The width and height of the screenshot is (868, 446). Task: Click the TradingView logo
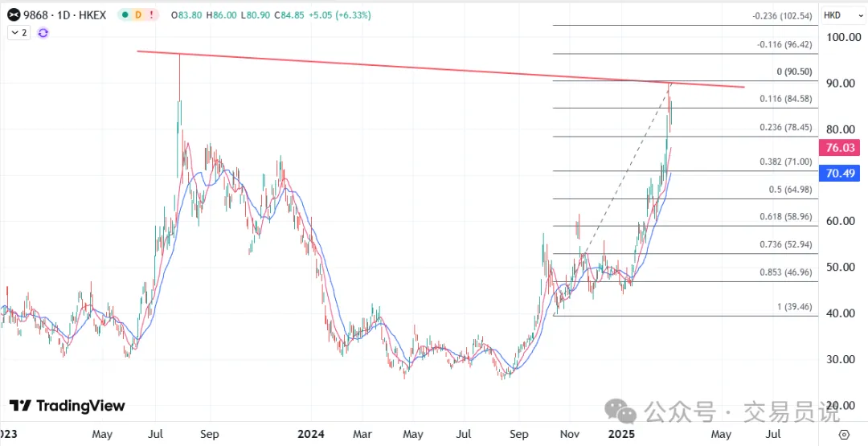(68, 406)
